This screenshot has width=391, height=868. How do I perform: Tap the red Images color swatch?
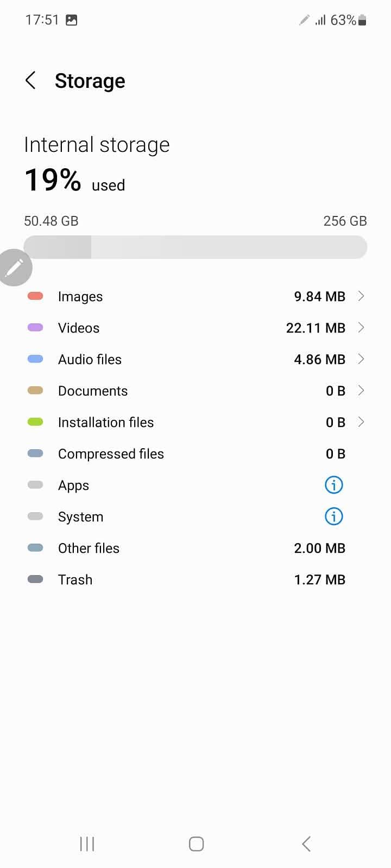(x=35, y=296)
